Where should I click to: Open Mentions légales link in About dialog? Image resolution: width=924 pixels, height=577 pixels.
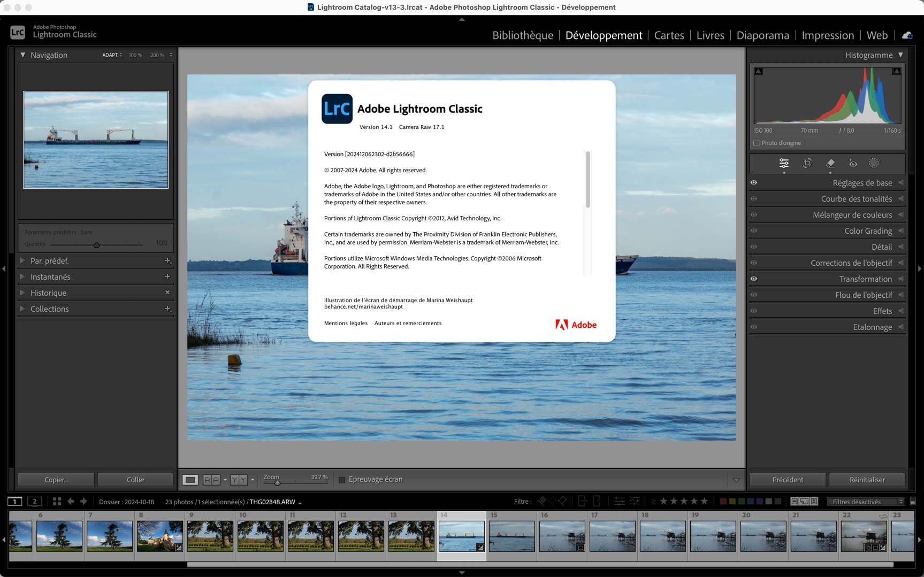[x=346, y=324]
